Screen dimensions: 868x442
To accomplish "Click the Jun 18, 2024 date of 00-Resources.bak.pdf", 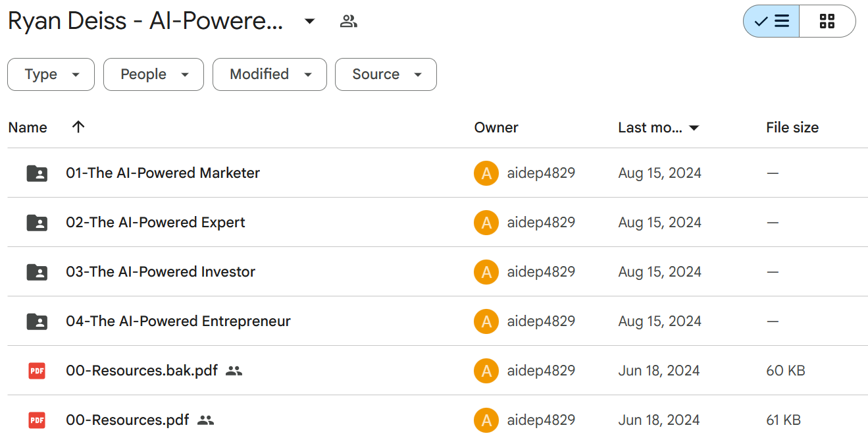I will click(659, 371).
